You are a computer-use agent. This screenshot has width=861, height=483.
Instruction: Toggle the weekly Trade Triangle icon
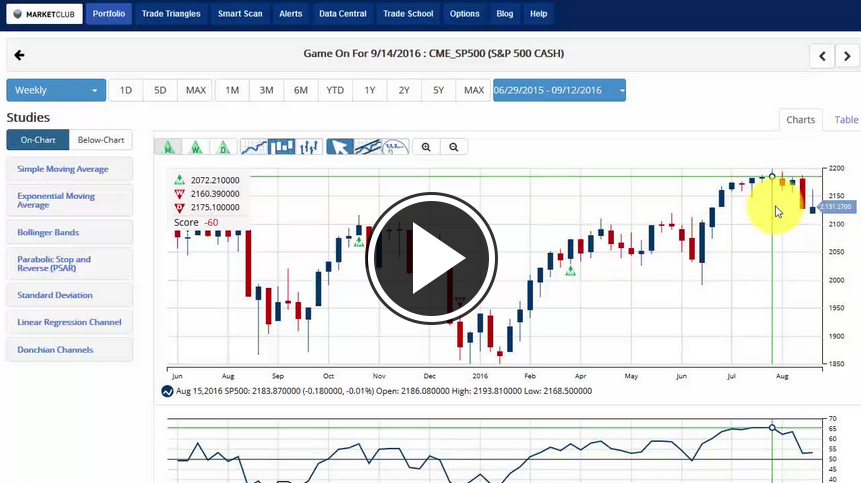point(196,147)
